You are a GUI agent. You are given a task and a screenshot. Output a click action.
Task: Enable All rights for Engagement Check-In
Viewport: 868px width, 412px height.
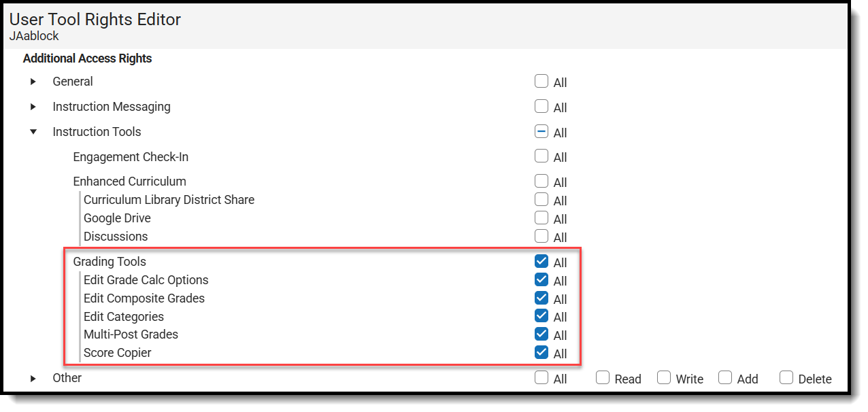pos(541,156)
